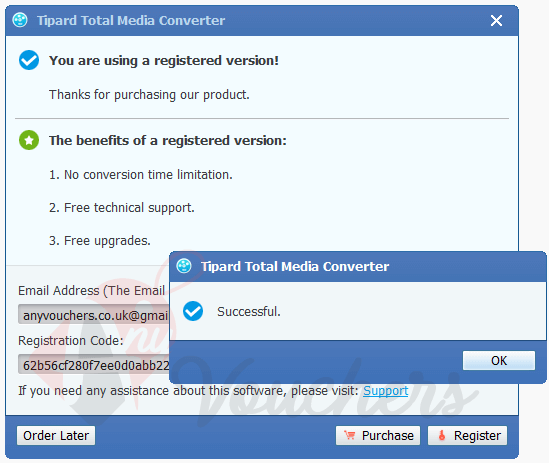Click the Tipard logo icon in Successful dialog title
Screen dimensions: 549x463
coord(184,266)
